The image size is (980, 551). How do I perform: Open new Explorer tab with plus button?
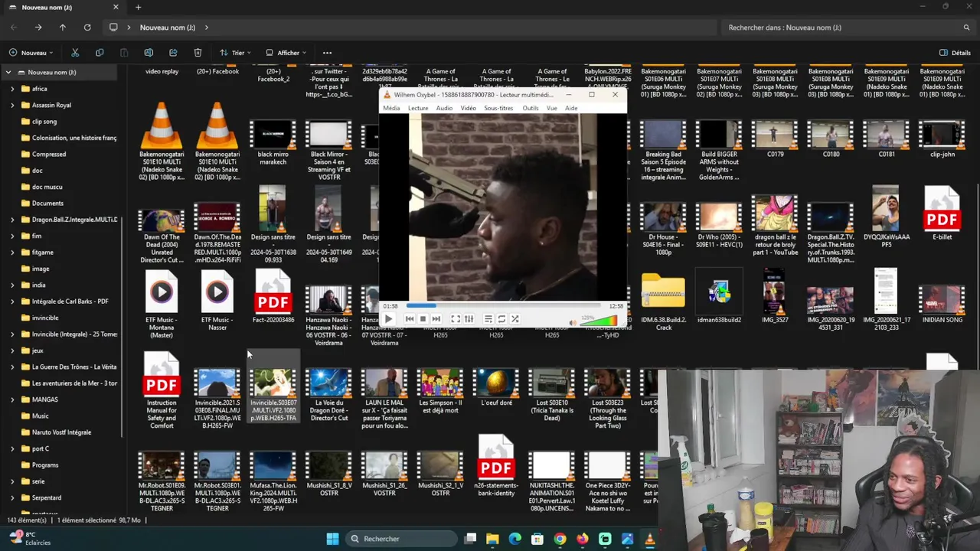138,8
